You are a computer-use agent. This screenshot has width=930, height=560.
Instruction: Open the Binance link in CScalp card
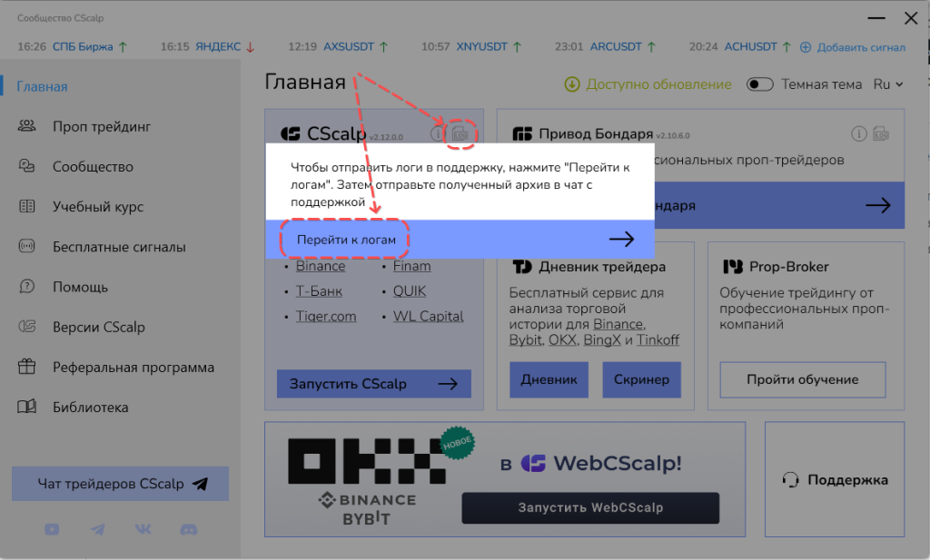(321, 266)
